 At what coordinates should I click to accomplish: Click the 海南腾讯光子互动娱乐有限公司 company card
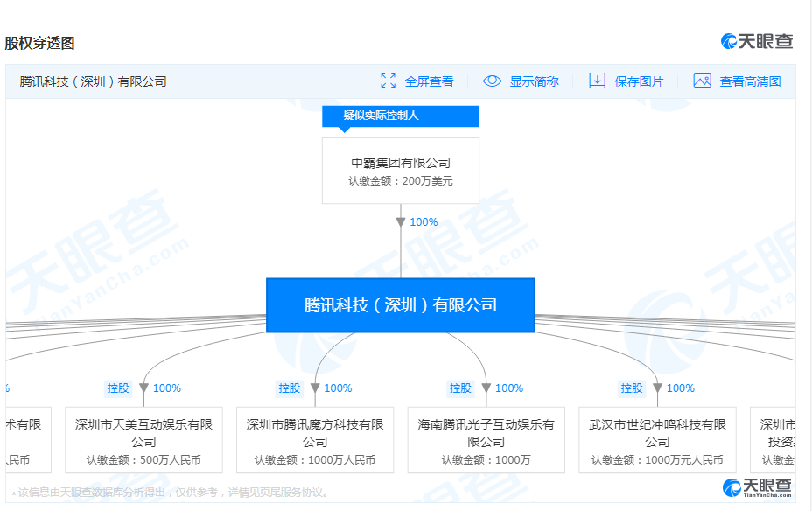pos(486,439)
